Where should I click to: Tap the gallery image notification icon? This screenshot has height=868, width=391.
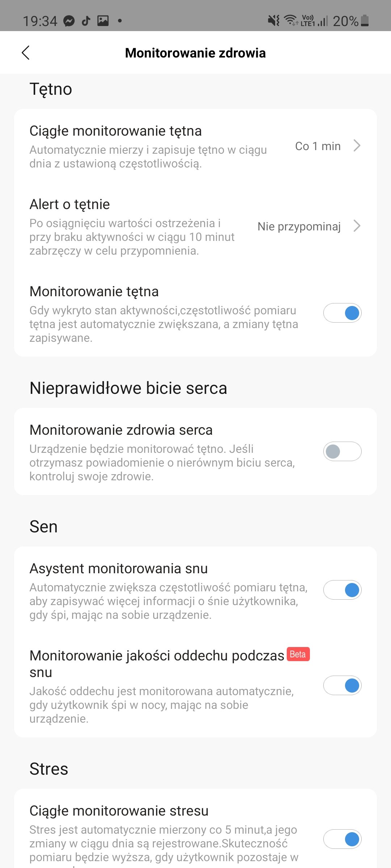[x=103, y=21]
